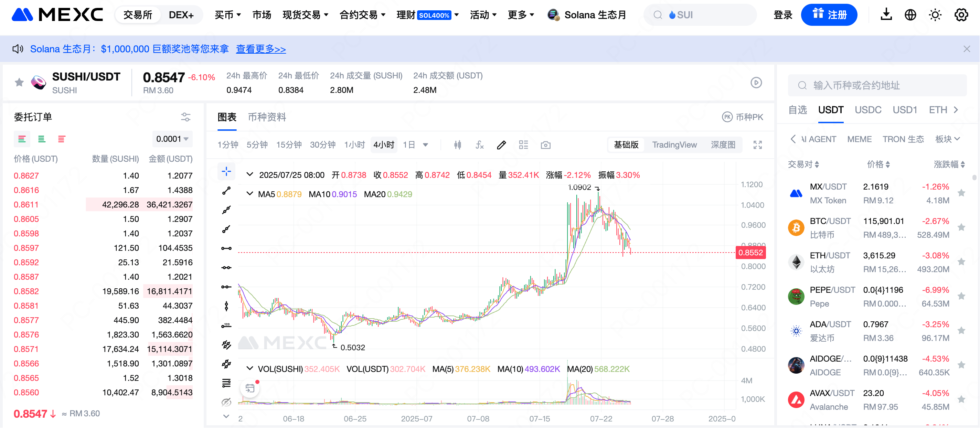Click the 币种PK compare icon

[727, 117]
